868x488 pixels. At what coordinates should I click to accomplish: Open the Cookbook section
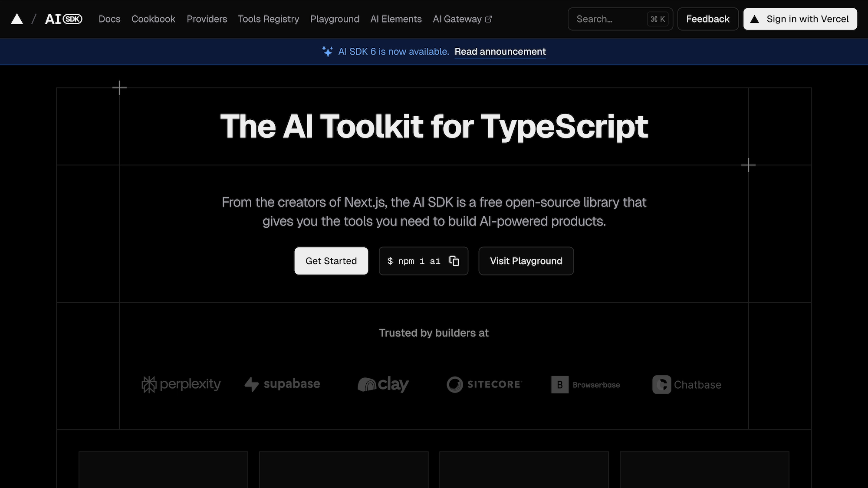click(x=153, y=19)
